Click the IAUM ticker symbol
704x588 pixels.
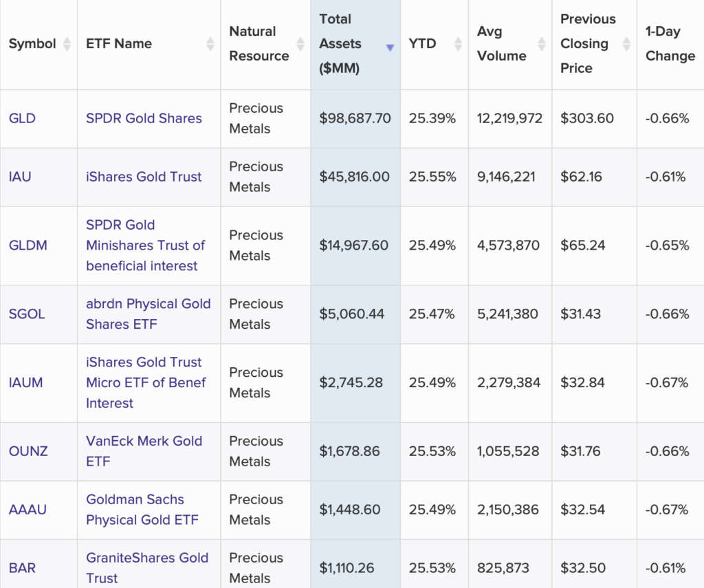click(26, 382)
